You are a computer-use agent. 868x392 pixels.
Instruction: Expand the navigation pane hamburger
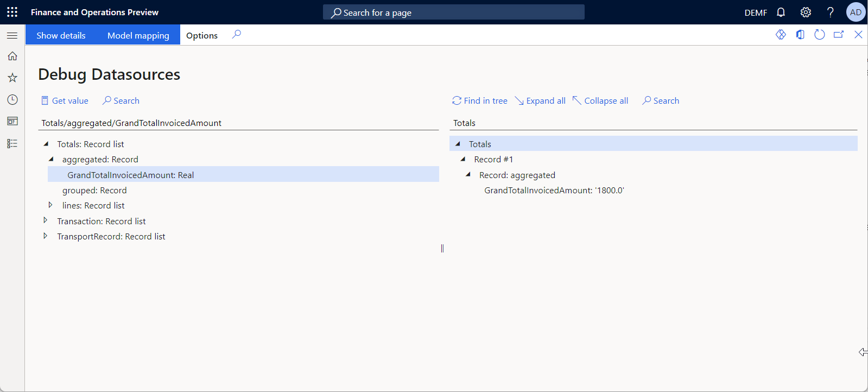(12, 35)
